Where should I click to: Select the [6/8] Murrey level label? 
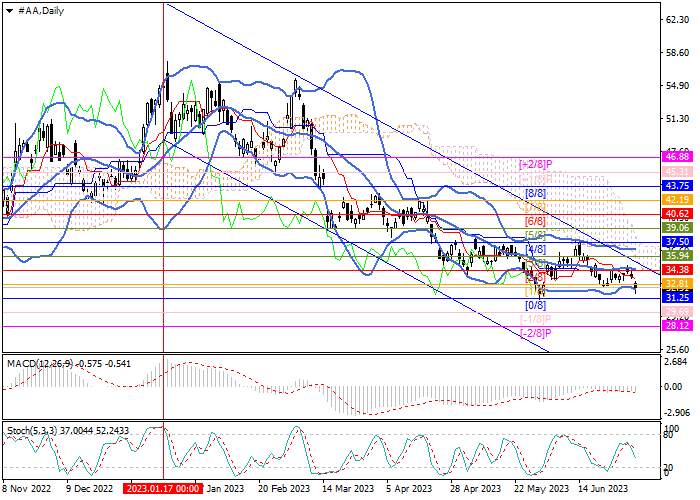535,221
